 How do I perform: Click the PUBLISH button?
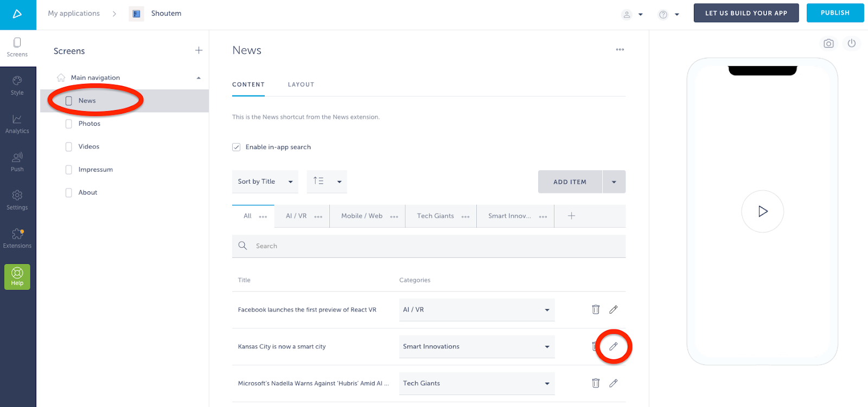(835, 13)
